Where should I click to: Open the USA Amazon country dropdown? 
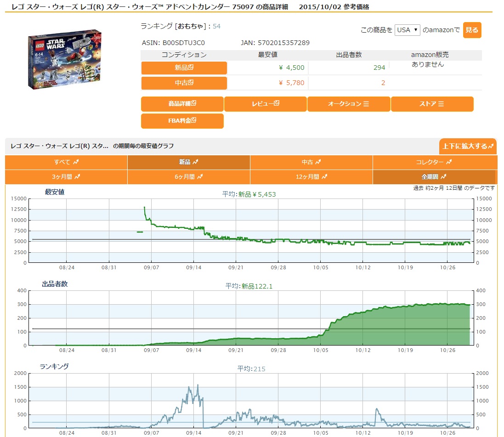click(407, 30)
